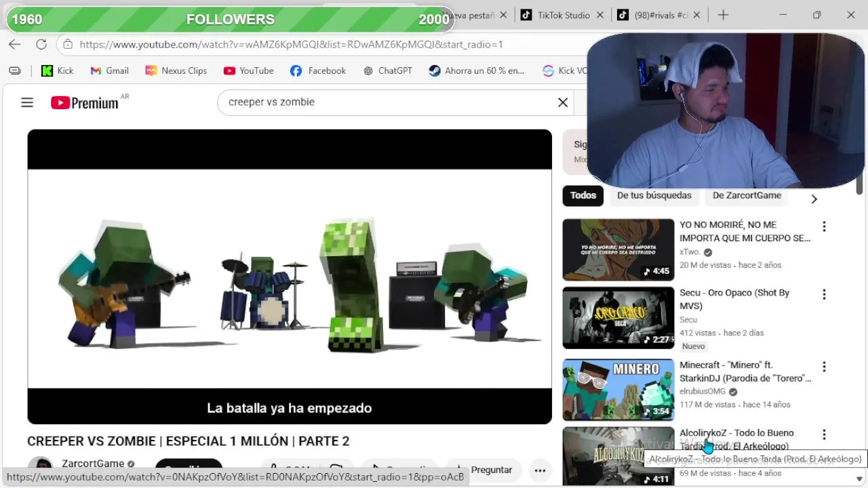Viewport: 868px width, 488px height.
Task: Open Kick VOD bookmark
Action: click(564, 70)
